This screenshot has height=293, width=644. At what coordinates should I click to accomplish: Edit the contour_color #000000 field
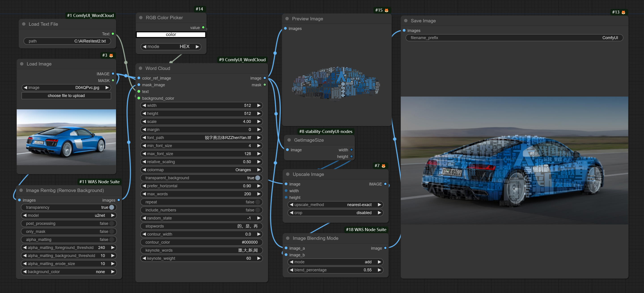(x=201, y=242)
